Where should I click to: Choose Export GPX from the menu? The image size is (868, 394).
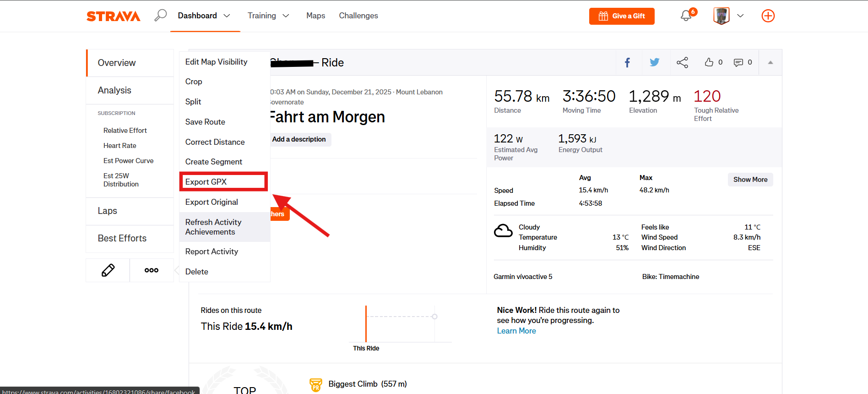[224, 182]
